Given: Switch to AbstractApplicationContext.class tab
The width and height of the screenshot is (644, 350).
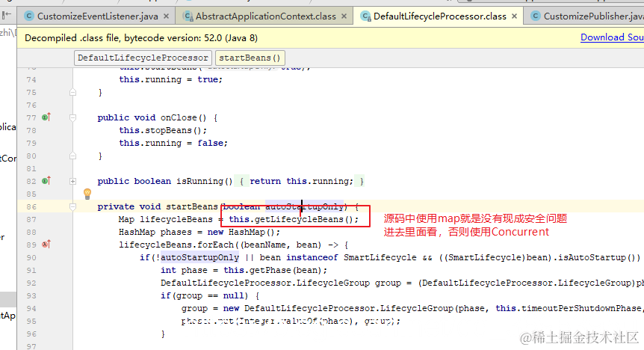Looking at the screenshot, I should coord(265,16).
